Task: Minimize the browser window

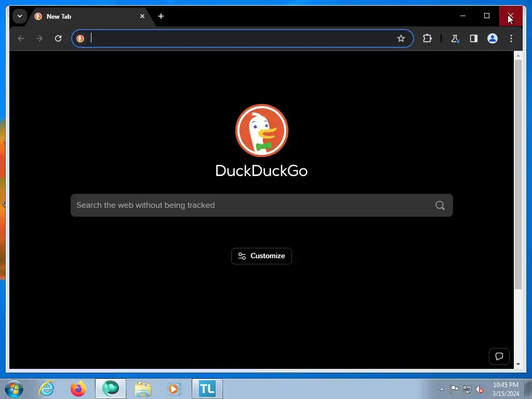Action: (463, 16)
